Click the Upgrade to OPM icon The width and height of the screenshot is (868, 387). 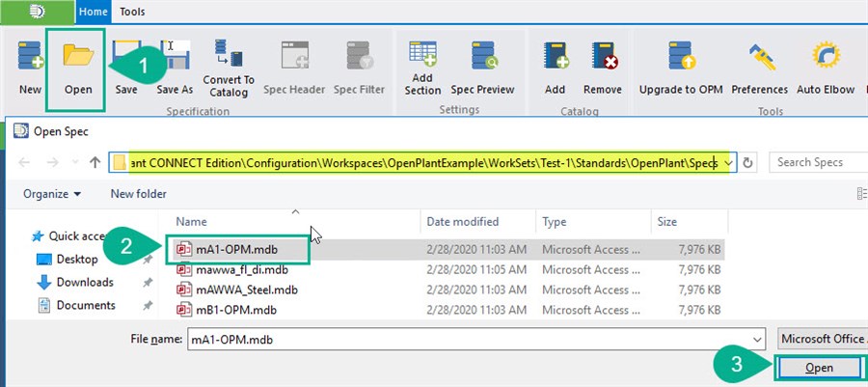tap(681, 55)
